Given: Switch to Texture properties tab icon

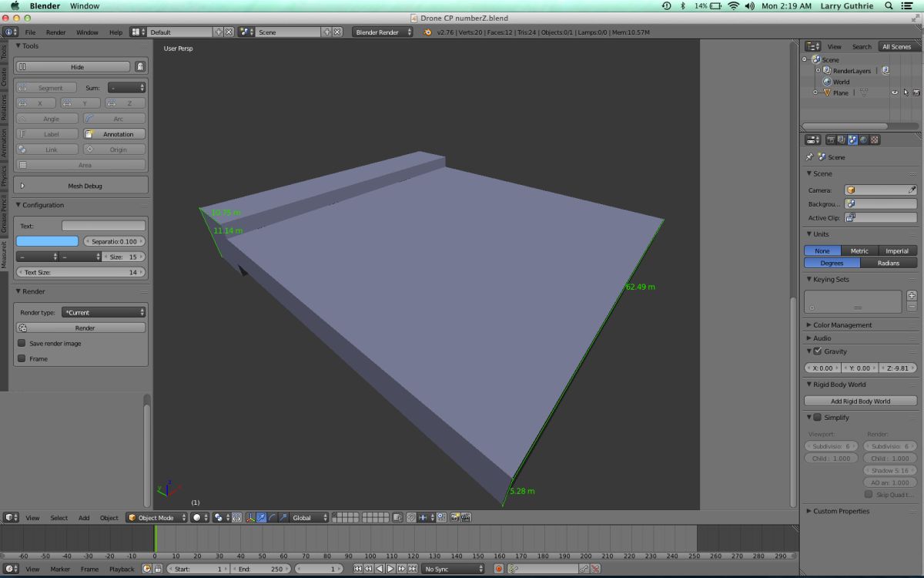Looking at the screenshot, I should tap(874, 139).
